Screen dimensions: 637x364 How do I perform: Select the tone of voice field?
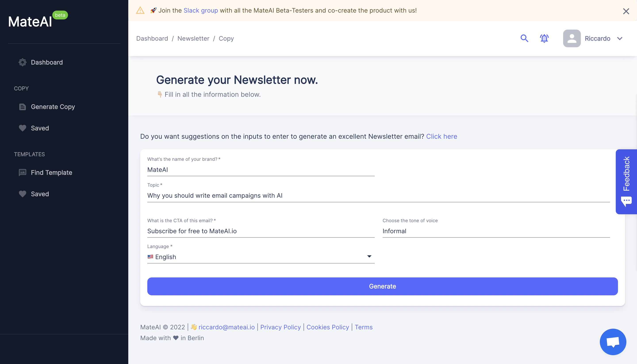[x=496, y=231]
